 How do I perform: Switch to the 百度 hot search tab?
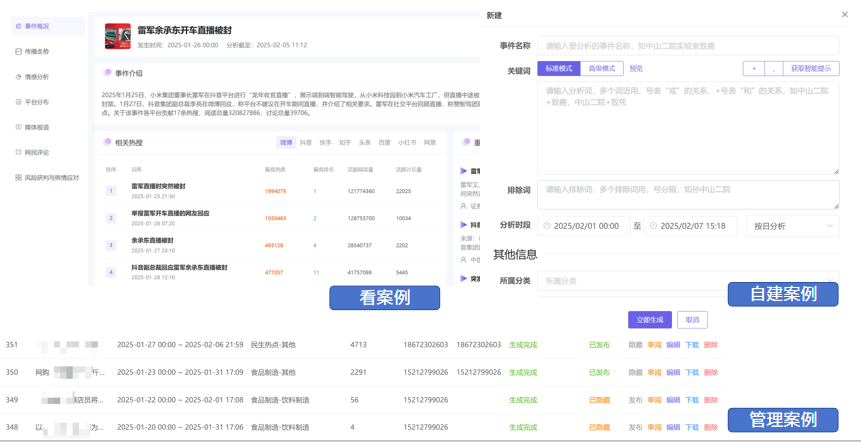pos(384,142)
